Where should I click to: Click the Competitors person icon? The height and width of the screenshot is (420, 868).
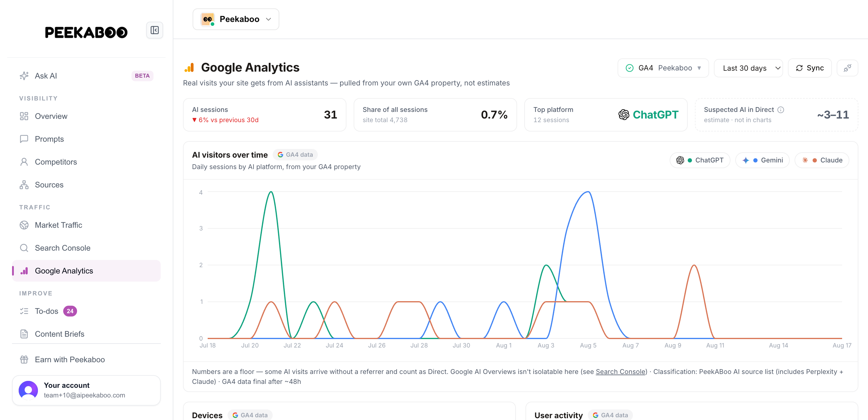click(24, 162)
